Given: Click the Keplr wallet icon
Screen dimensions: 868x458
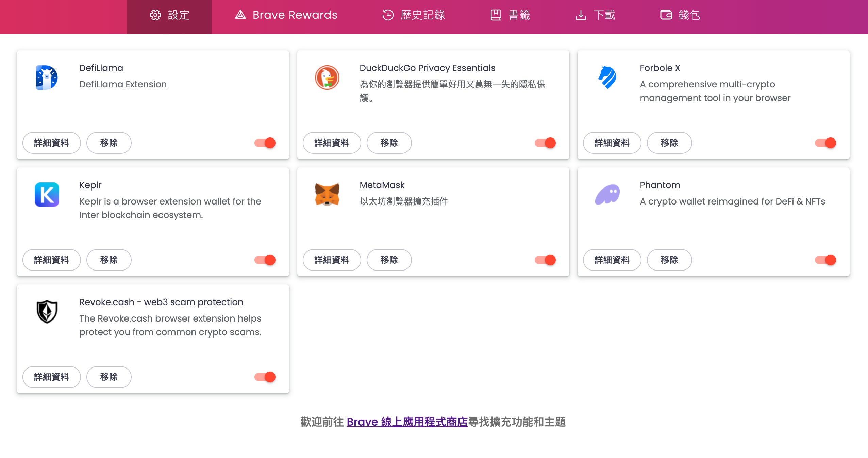Looking at the screenshot, I should (x=47, y=194).
